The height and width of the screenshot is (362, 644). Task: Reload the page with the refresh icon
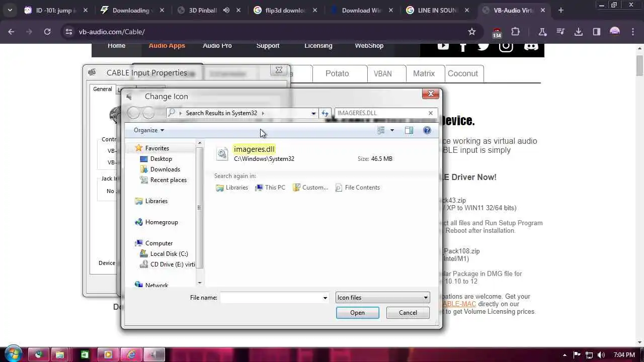(47, 32)
